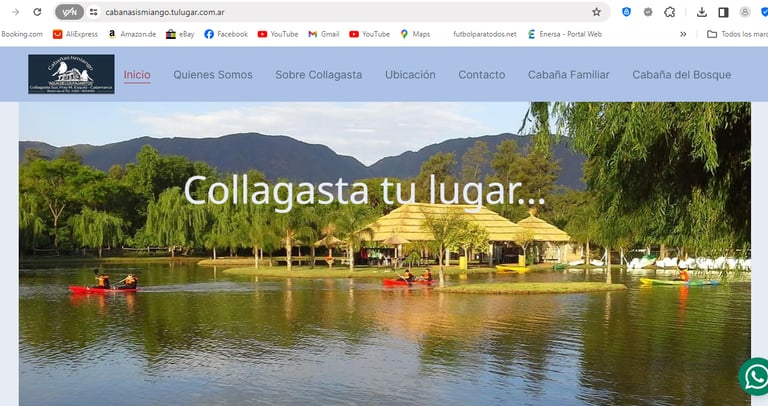Viewport: 768px width, 406px height.
Task: Open the Facebook bookmark
Action: 226,34
